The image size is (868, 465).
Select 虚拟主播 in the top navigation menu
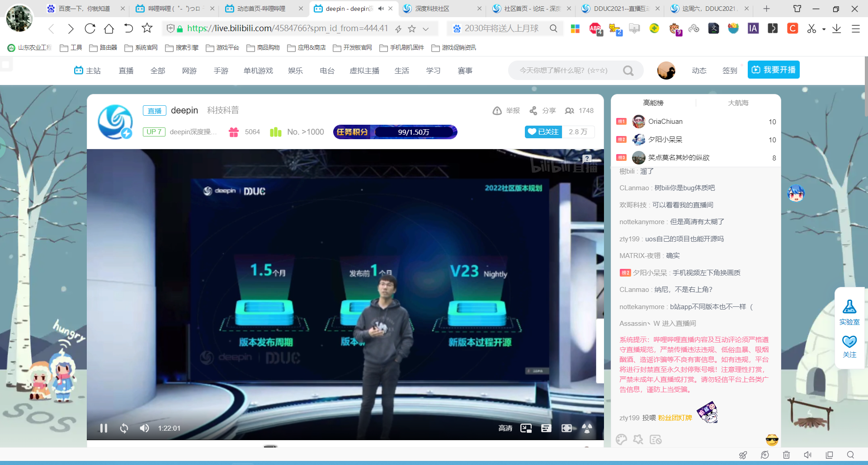364,70
